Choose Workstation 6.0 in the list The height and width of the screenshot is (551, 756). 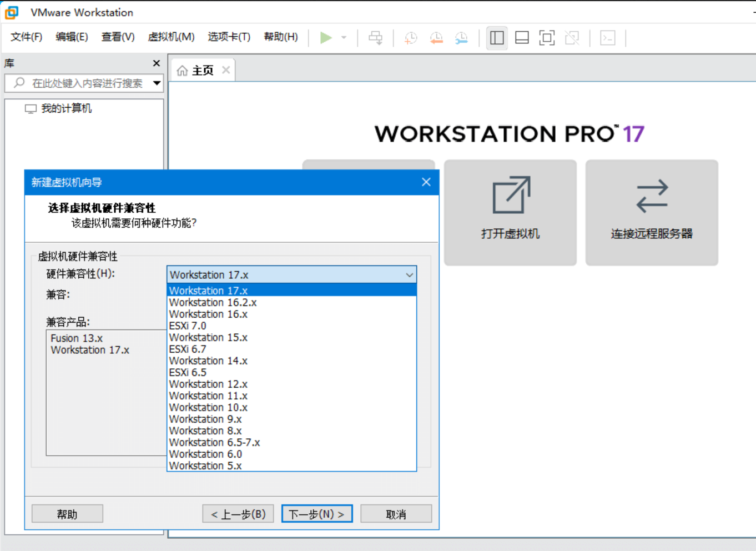292,454
